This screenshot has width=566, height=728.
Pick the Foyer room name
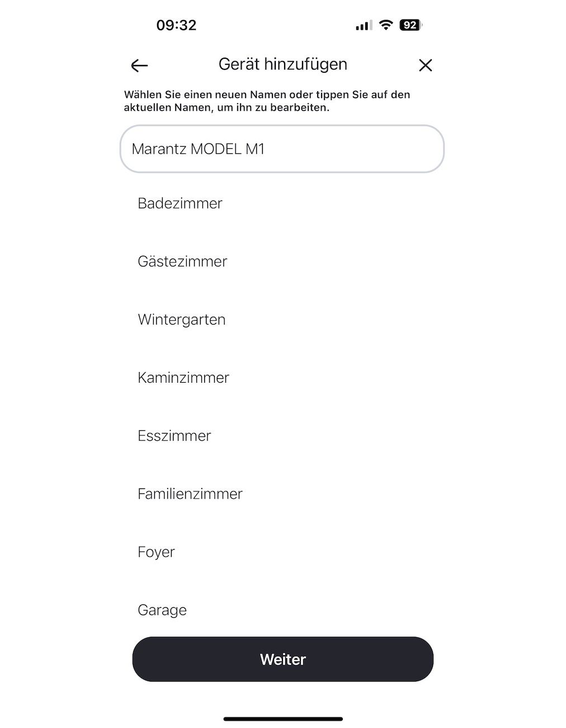pyautogui.click(x=282, y=552)
